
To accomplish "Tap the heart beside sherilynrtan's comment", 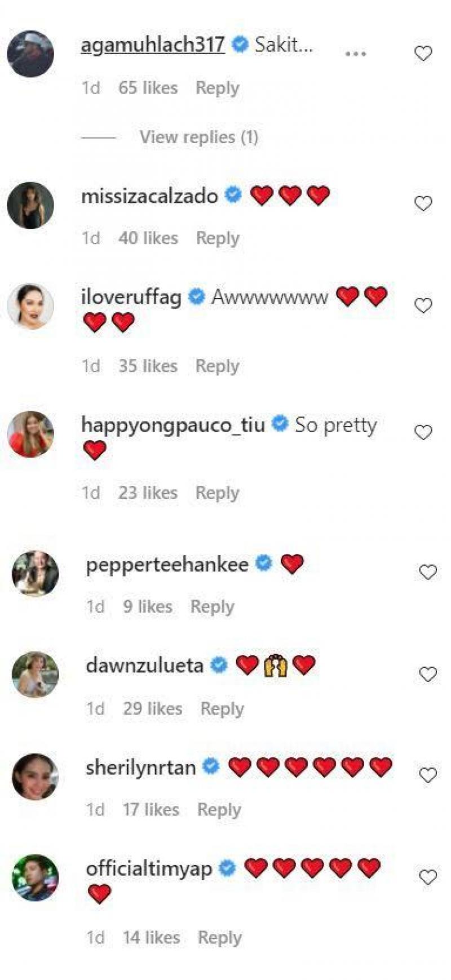I will pos(427,775).
